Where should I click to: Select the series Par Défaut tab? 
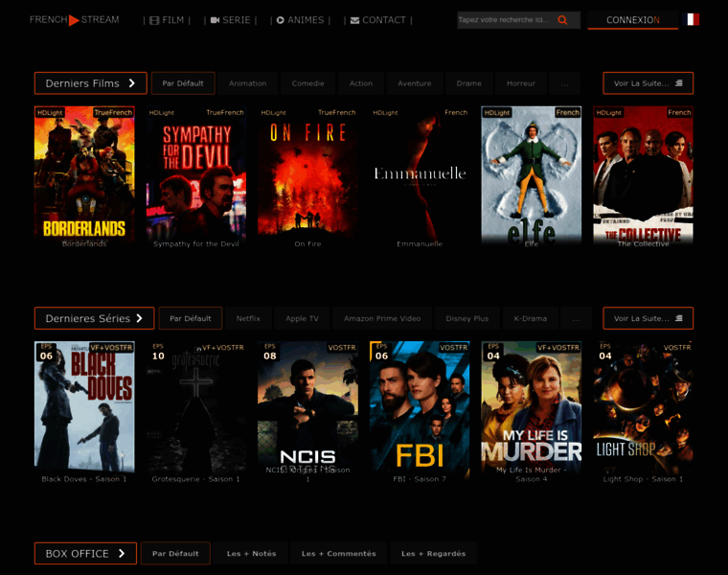191,318
